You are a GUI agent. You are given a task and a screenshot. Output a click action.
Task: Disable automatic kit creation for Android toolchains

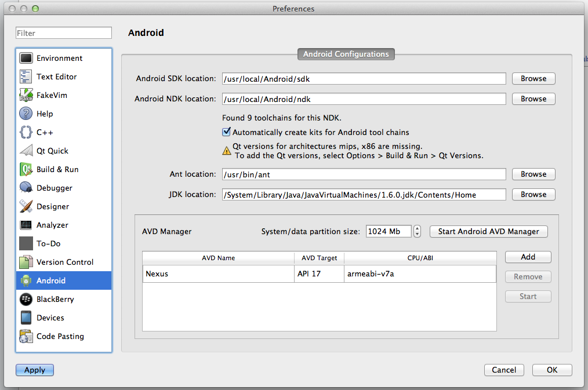point(226,132)
